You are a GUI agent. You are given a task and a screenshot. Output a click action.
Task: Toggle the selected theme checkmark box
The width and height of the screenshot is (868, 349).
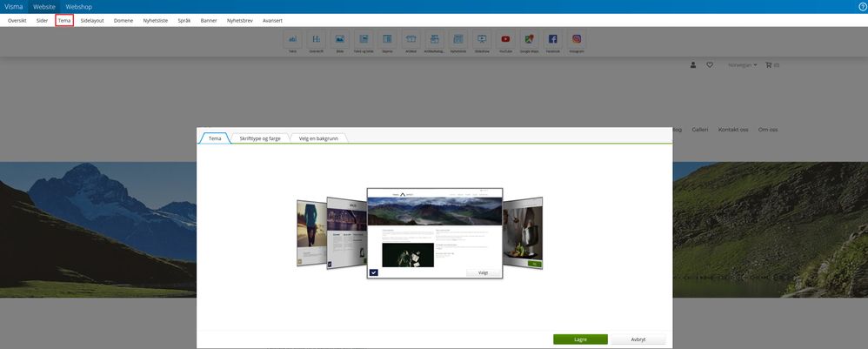[x=374, y=272]
